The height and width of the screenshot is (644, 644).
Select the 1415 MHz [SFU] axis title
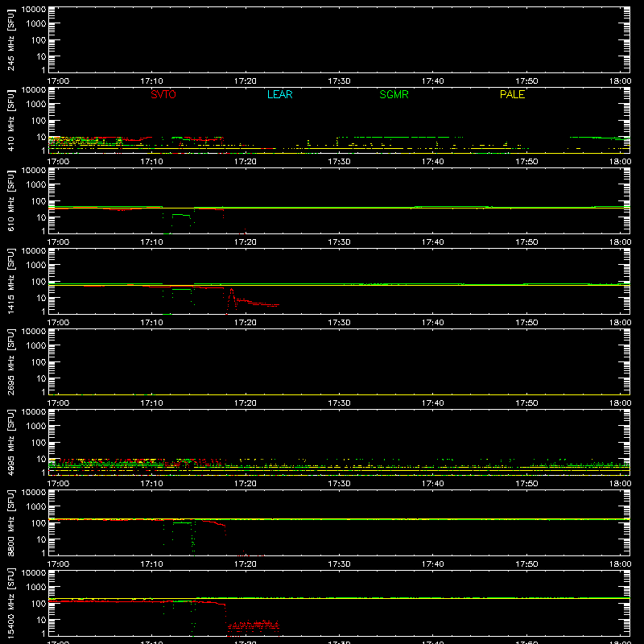pos(10,281)
